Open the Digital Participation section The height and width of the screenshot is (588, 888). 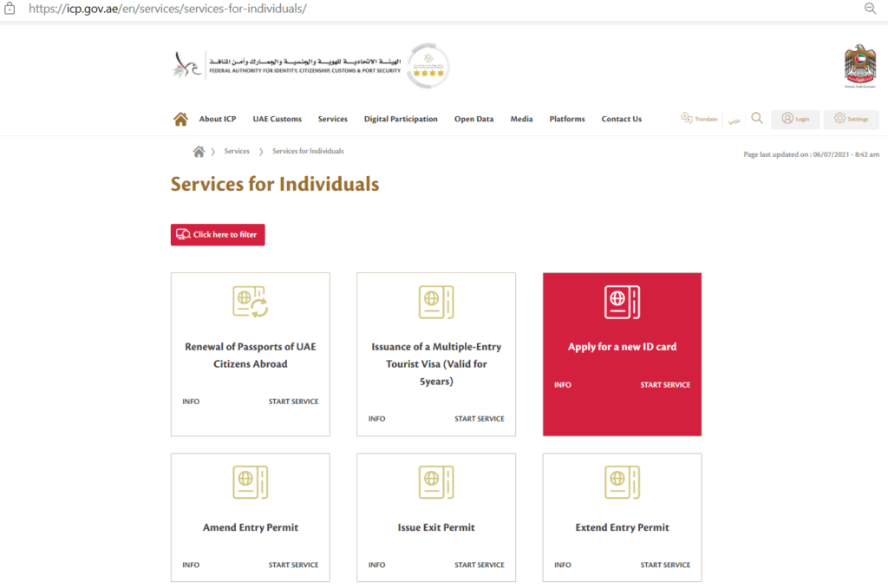coord(401,119)
